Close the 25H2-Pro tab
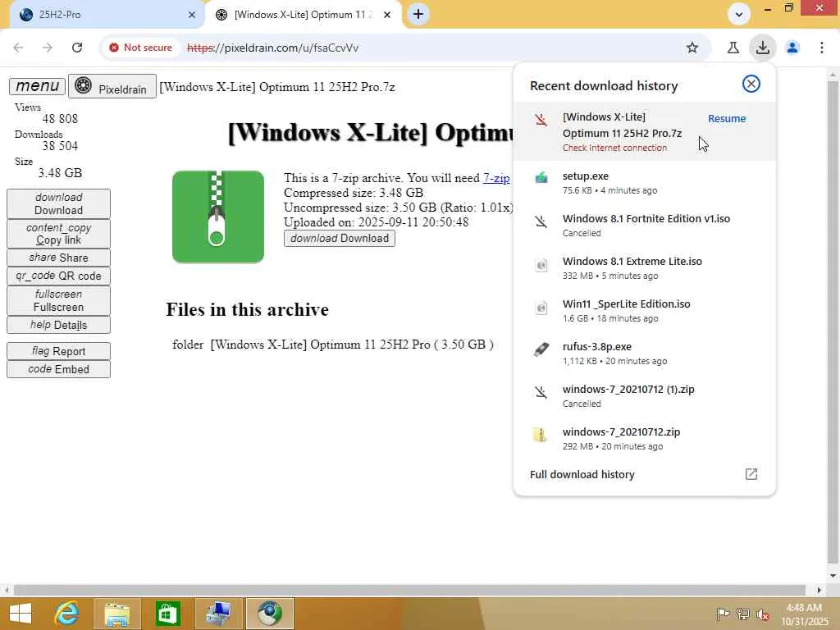Viewport: 840px width, 630px height. coord(192,15)
